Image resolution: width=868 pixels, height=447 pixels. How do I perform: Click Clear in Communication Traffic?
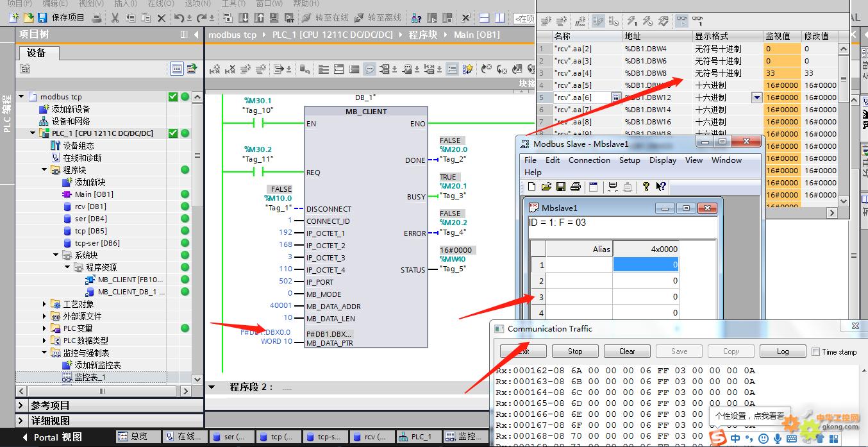(x=627, y=351)
